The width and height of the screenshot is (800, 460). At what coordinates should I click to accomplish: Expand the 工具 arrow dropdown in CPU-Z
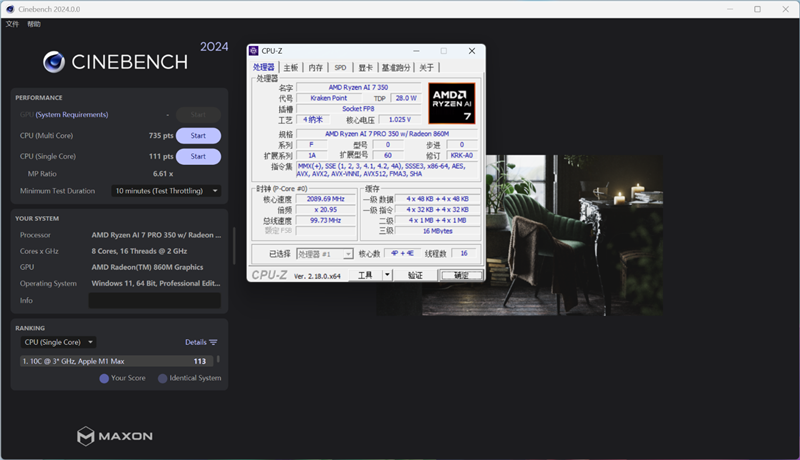coord(387,275)
